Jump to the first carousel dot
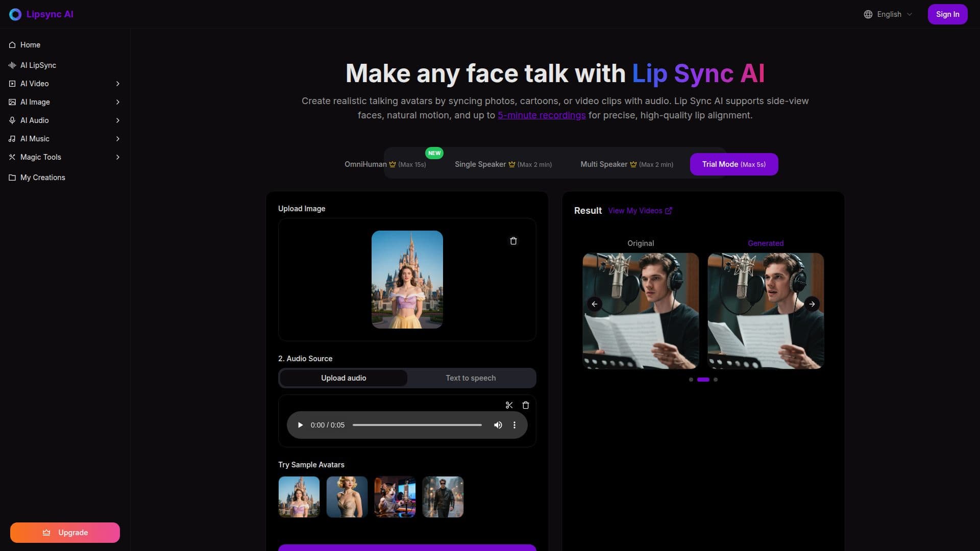Image resolution: width=980 pixels, height=551 pixels. click(x=691, y=380)
